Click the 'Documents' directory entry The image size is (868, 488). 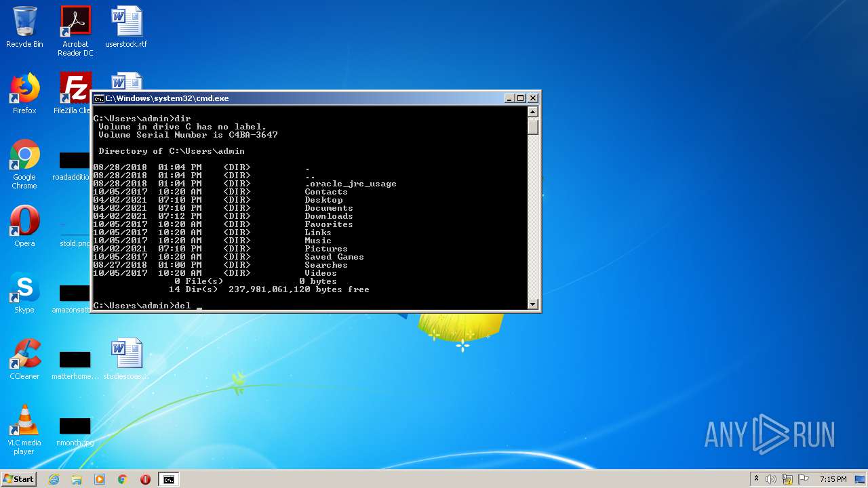click(x=329, y=208)
